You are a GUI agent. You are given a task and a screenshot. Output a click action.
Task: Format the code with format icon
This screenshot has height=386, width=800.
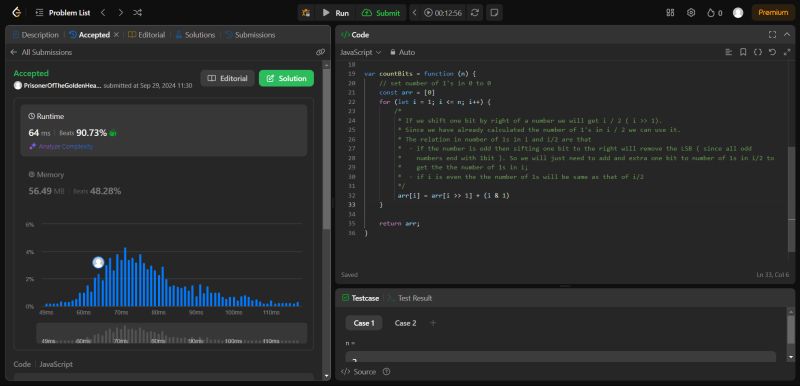click(729, 52)
